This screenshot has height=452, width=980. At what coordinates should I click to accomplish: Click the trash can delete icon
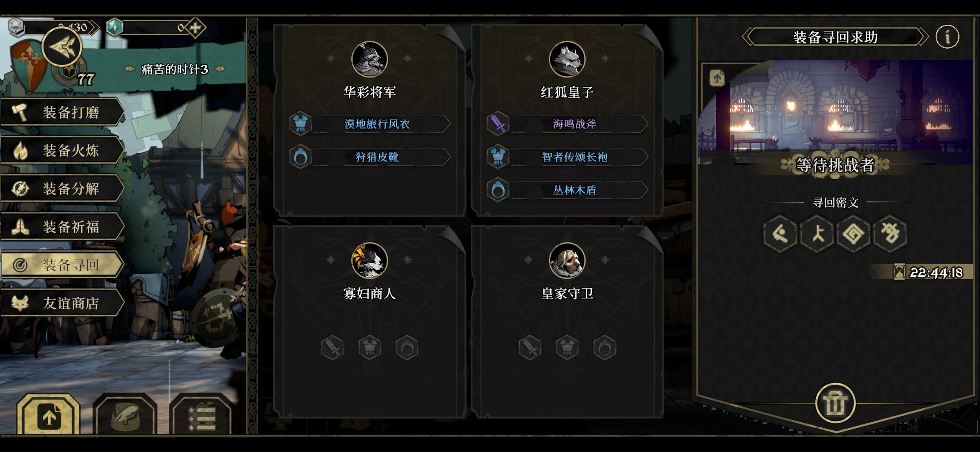click(835, 403)
